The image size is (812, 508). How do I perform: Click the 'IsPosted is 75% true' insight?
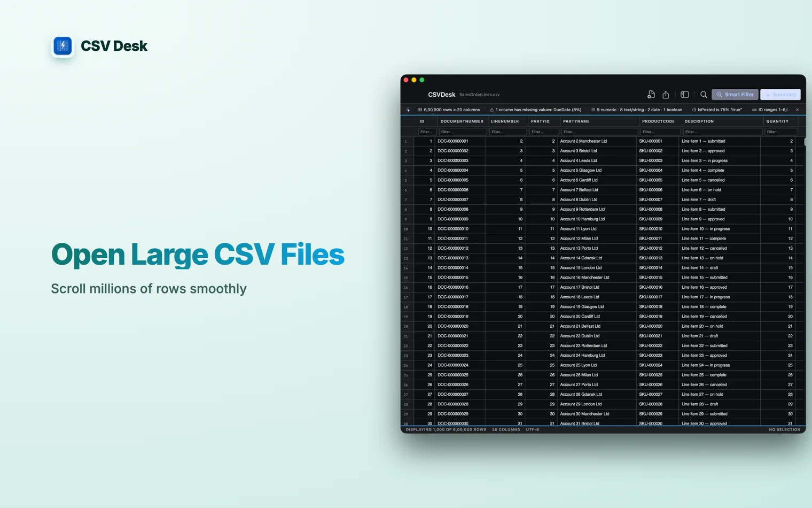click(x=717, y=110)
